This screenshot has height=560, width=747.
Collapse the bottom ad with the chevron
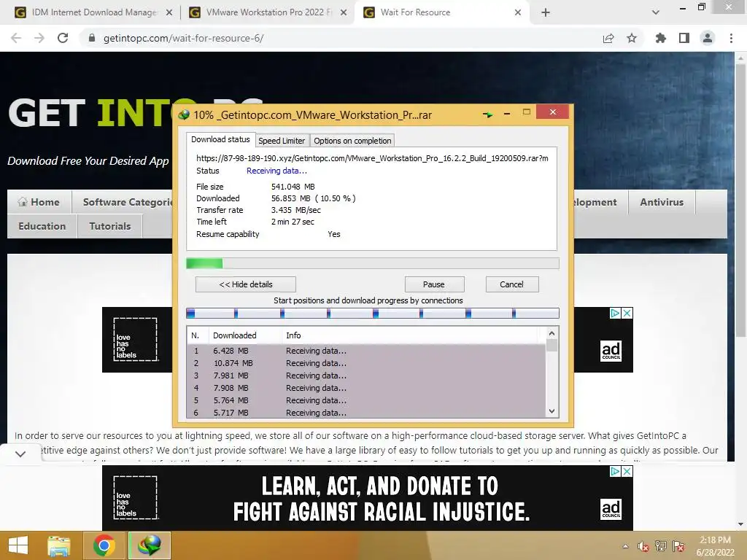pos(20,454)
